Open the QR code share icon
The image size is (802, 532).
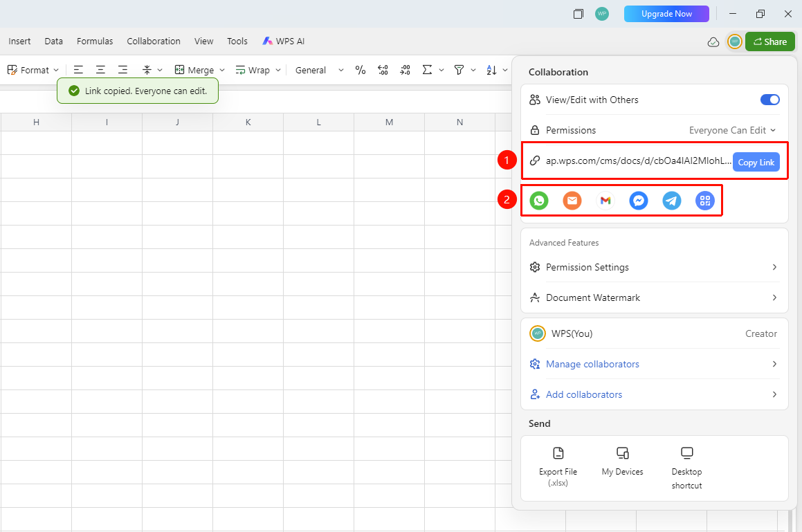705,201
